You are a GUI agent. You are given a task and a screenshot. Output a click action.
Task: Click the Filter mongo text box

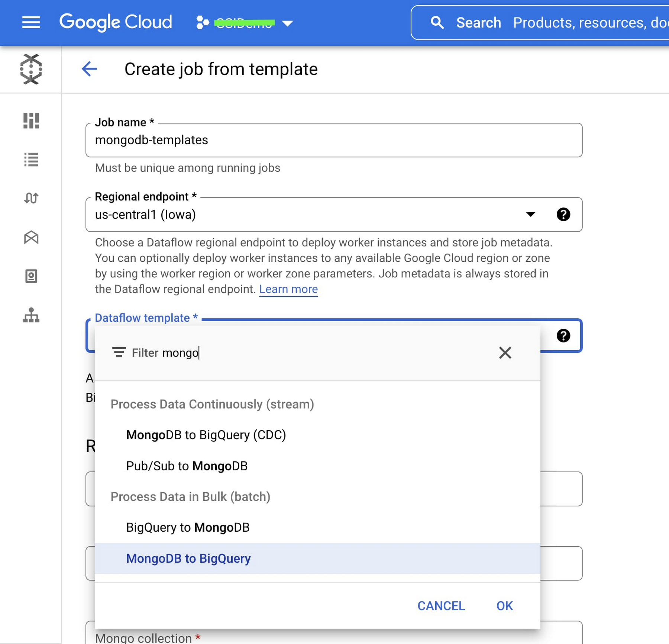(x=308, y=353)
